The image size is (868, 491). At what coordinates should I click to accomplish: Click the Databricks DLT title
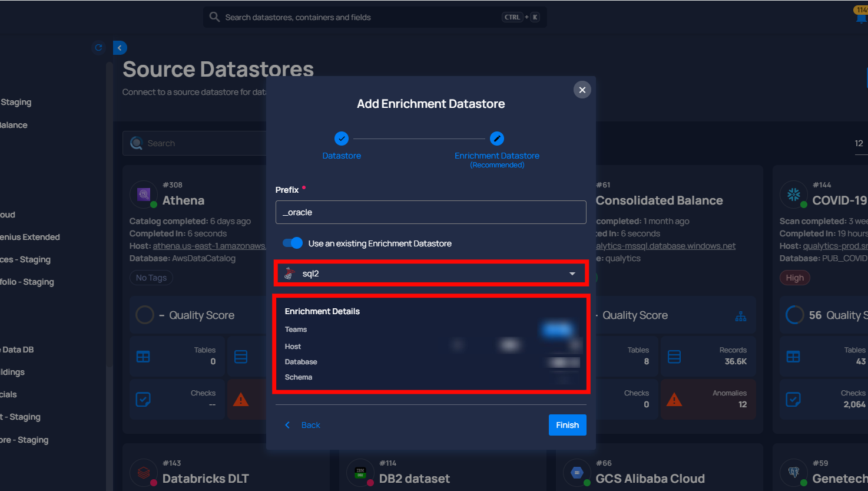pyautogui.click(x=206, y=479)
